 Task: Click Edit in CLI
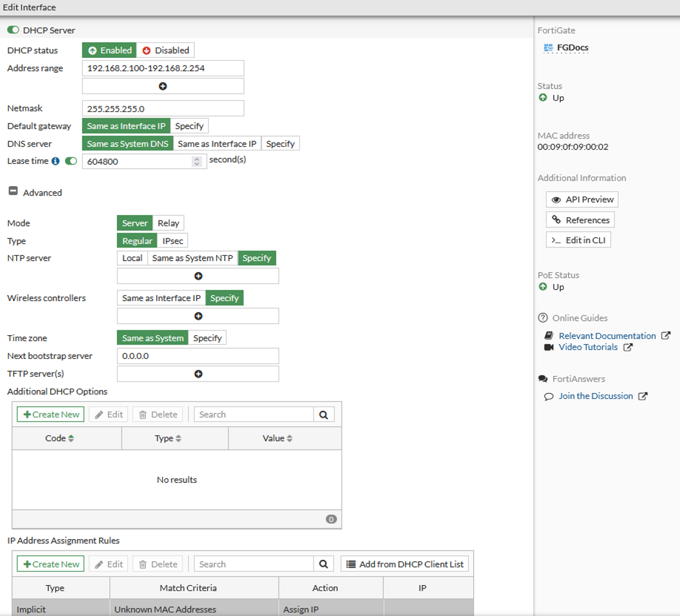point(578,240)
